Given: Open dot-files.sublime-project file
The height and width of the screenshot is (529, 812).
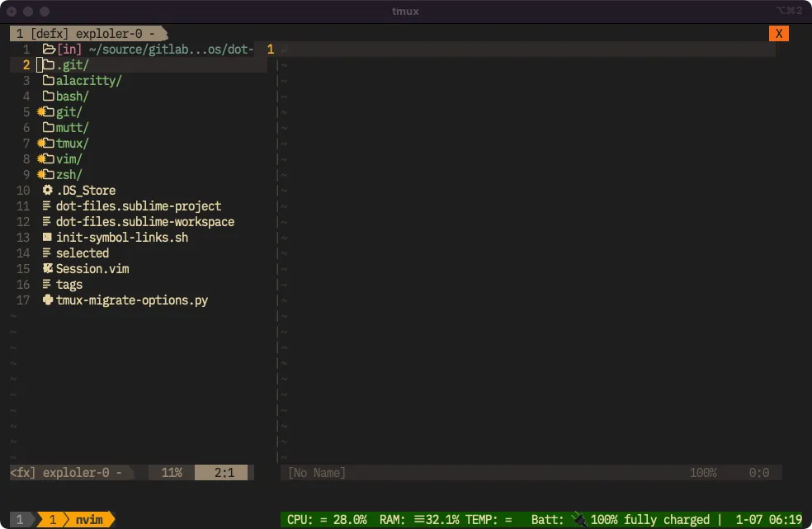Looking at the screenshot, I should point(138,206).
